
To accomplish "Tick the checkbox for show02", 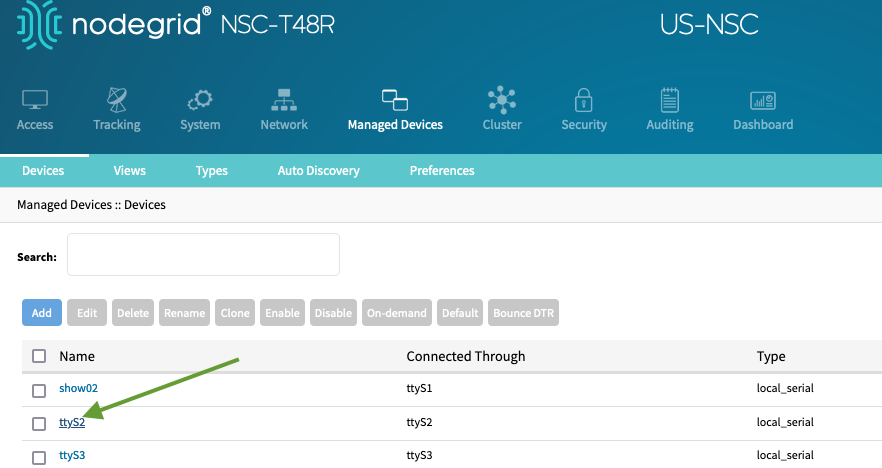I will point(39,390).
